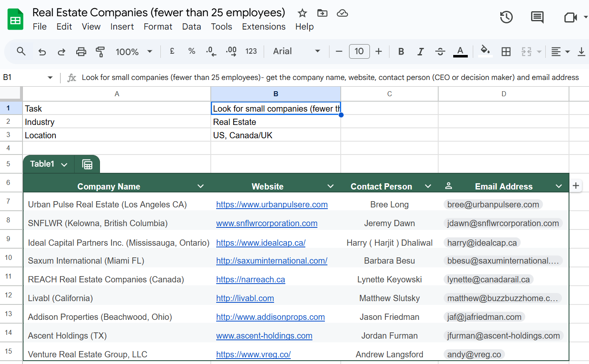Activate the paint format tool

(x=100, y=52)
